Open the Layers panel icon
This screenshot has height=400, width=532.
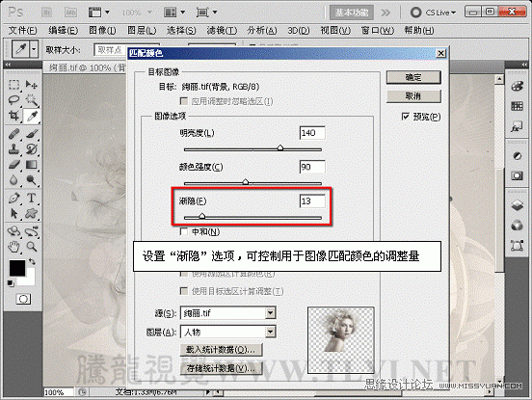517,205
